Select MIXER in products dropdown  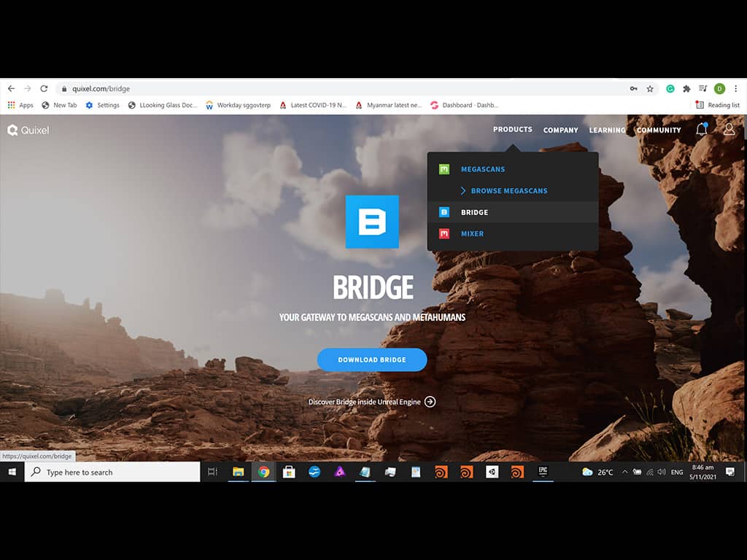[x=472, y=233]
